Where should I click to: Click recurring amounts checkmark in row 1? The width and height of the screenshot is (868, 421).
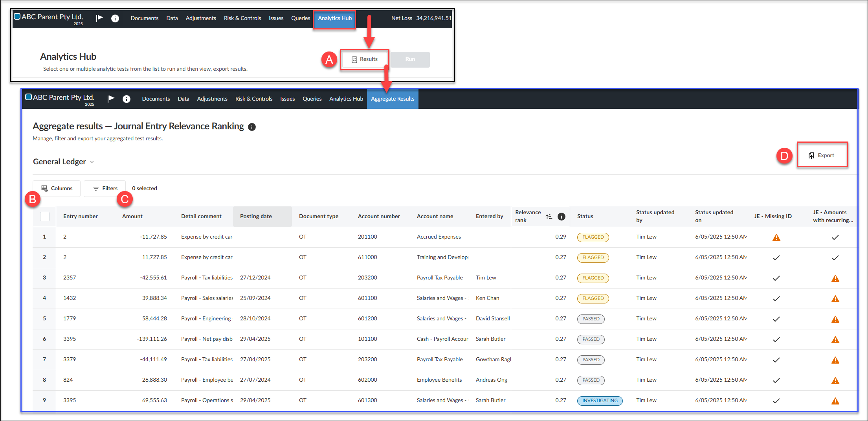pyautogui.click(x=835, y=237)
